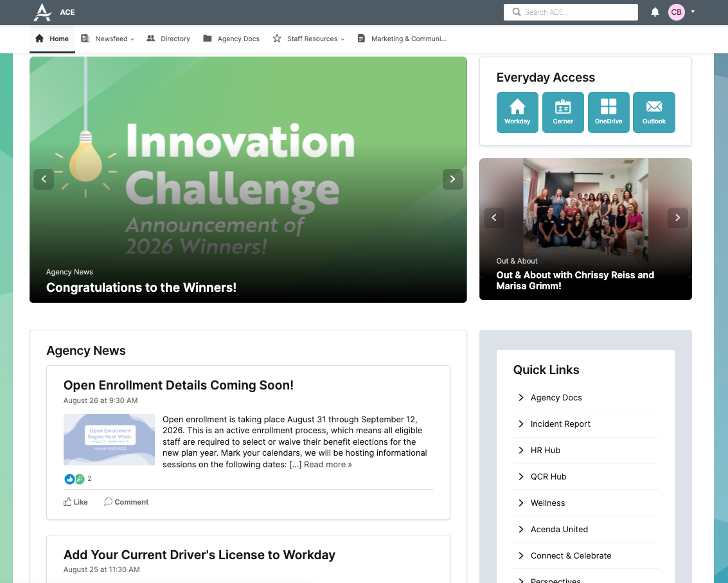Click the Newsfeed newspaper icon
728x583 pixels.
85,38
